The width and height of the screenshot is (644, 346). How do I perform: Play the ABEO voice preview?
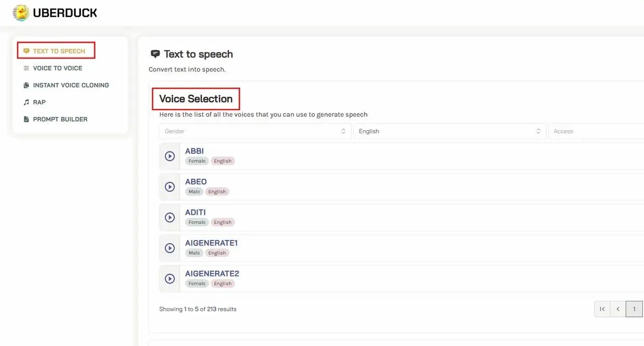[170, 186]
